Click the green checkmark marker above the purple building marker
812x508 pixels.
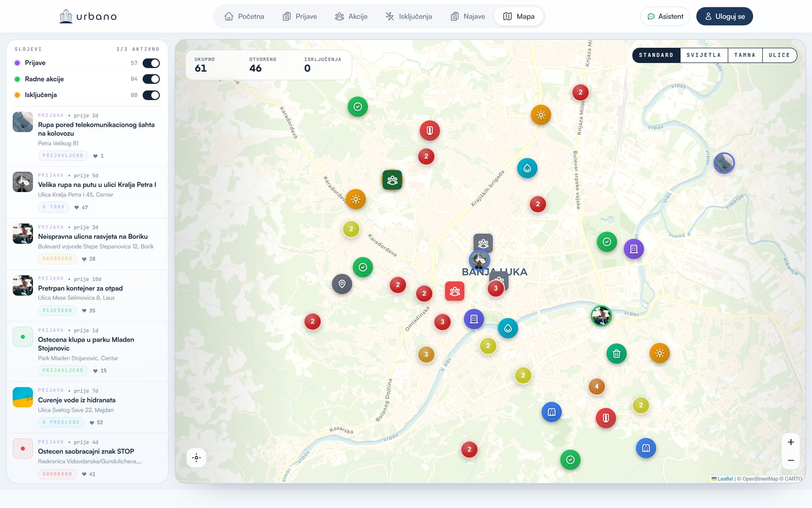point(607,242)
